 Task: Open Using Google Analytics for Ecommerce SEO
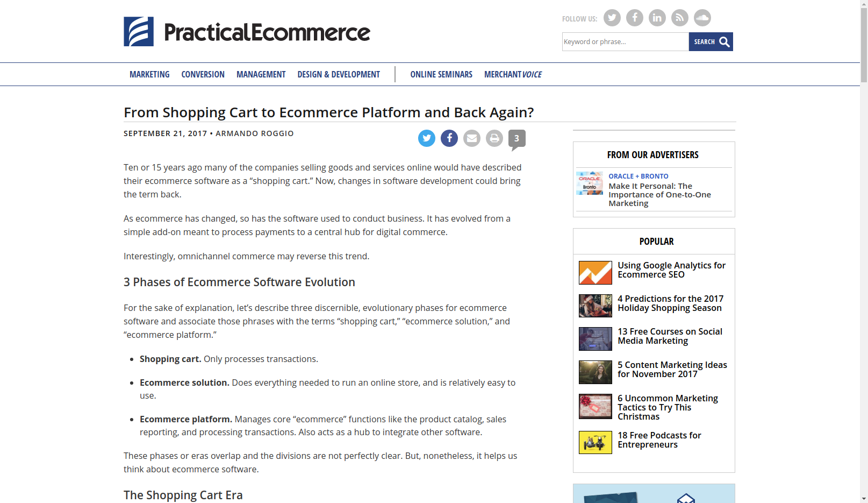[x=671, y=270]
